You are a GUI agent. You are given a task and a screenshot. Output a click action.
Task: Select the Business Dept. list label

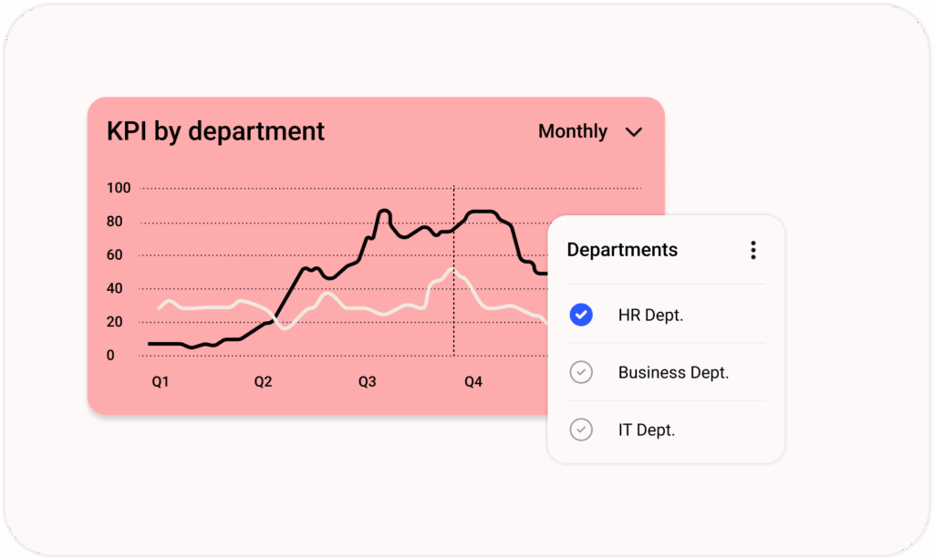point(673,372)
